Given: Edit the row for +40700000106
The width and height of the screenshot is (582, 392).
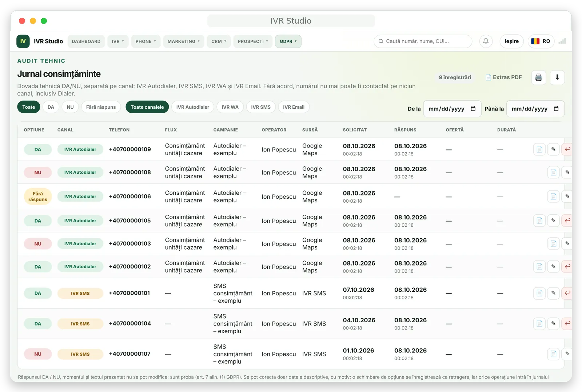Looking at the screenshot, I should pos(567,197).
